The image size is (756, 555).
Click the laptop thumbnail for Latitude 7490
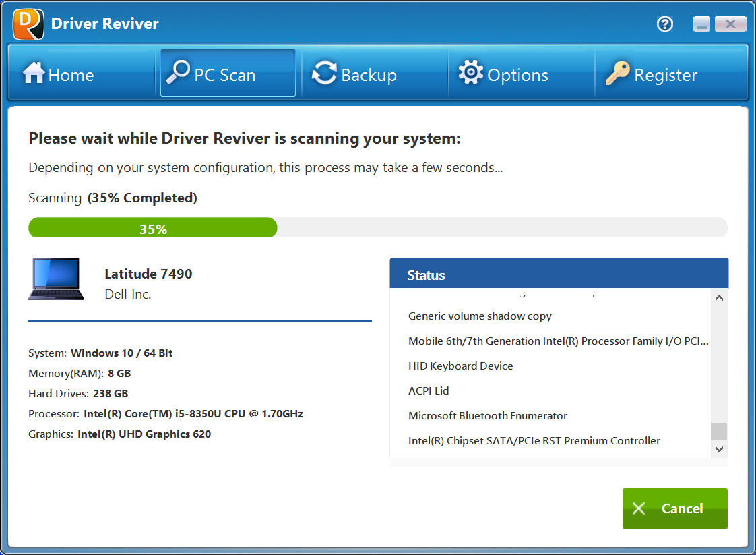click(56, 279)
